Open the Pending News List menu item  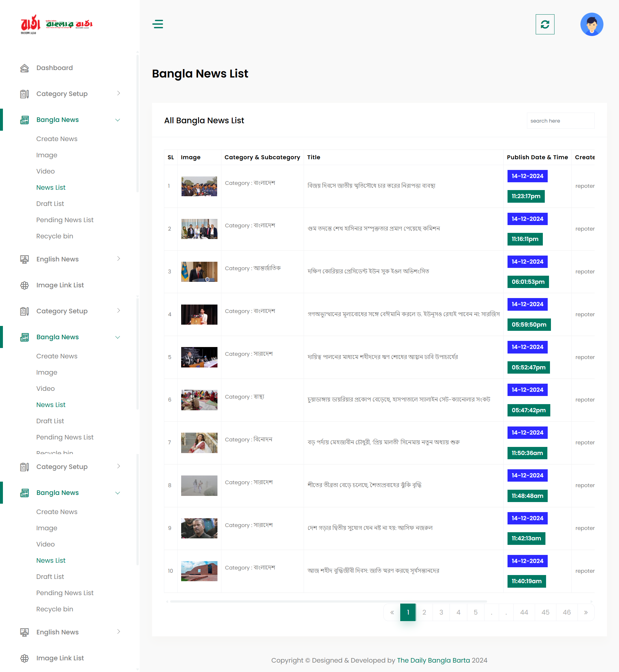point(64,220)
